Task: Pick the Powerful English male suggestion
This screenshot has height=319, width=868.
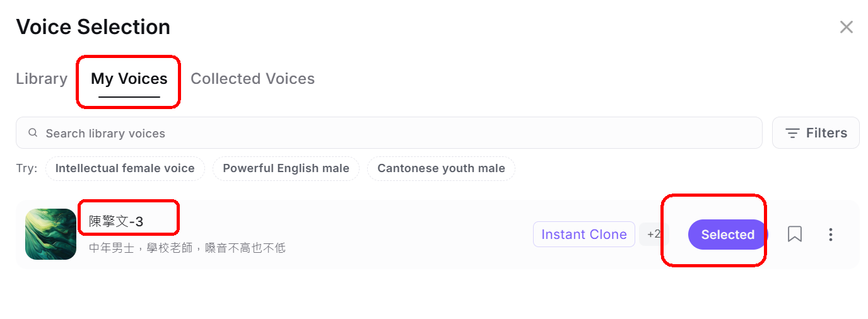Action: click(x=286, y=168)
